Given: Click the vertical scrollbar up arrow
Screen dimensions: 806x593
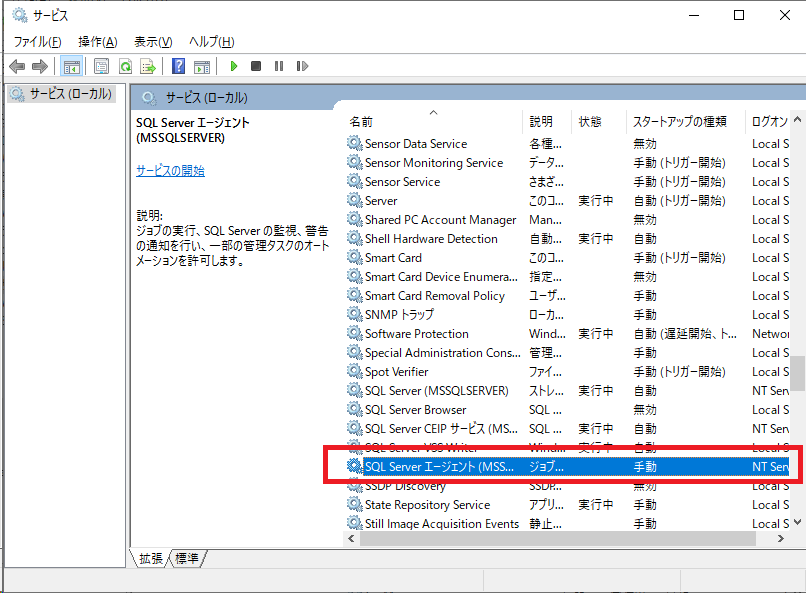Looking at the screenshot, I should pos(797,119).
